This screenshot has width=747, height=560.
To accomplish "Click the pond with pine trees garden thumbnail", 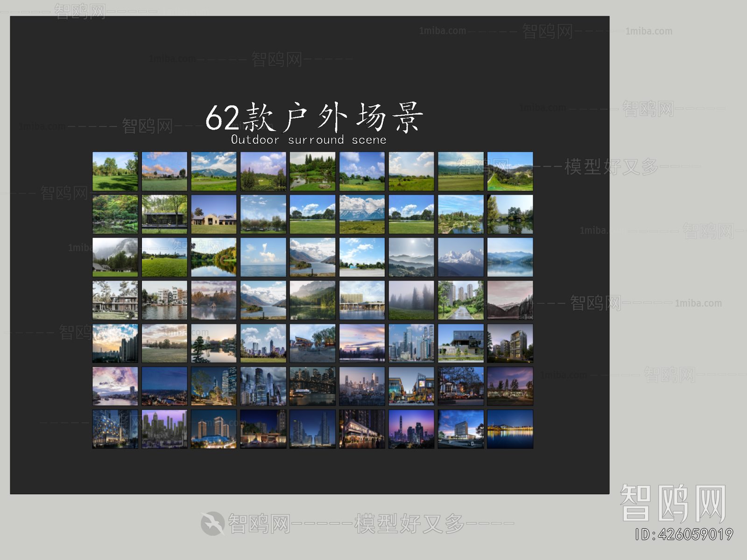I will [x=313, y=171].
